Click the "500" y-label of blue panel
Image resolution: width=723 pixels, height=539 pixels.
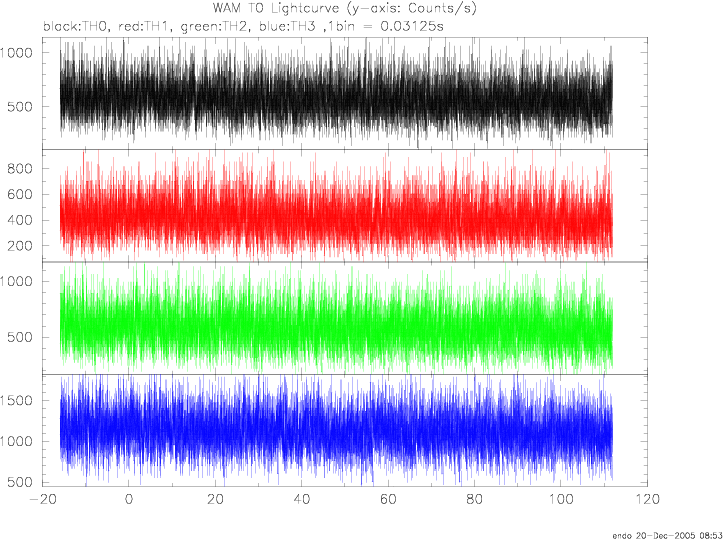click(20, 482)
